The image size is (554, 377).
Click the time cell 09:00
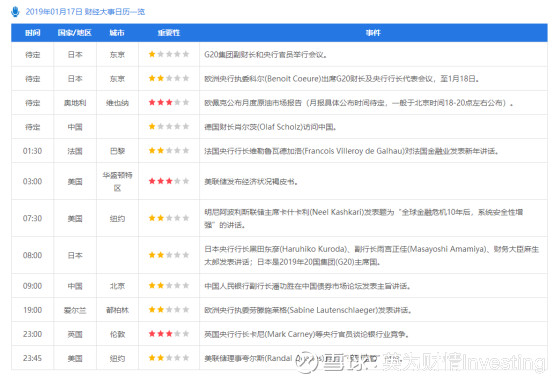(x=33, y=286)
